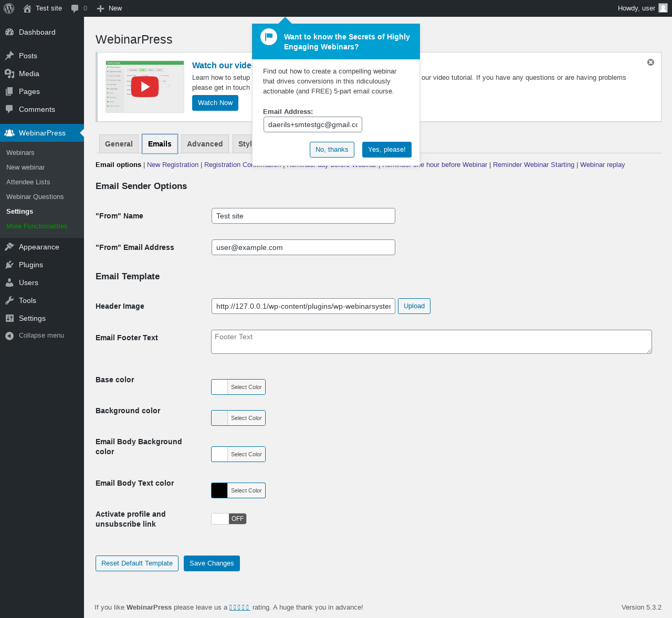Click the Comments icon in sidebar
Viewport: 672px width, 618px height.
point(9,109)
